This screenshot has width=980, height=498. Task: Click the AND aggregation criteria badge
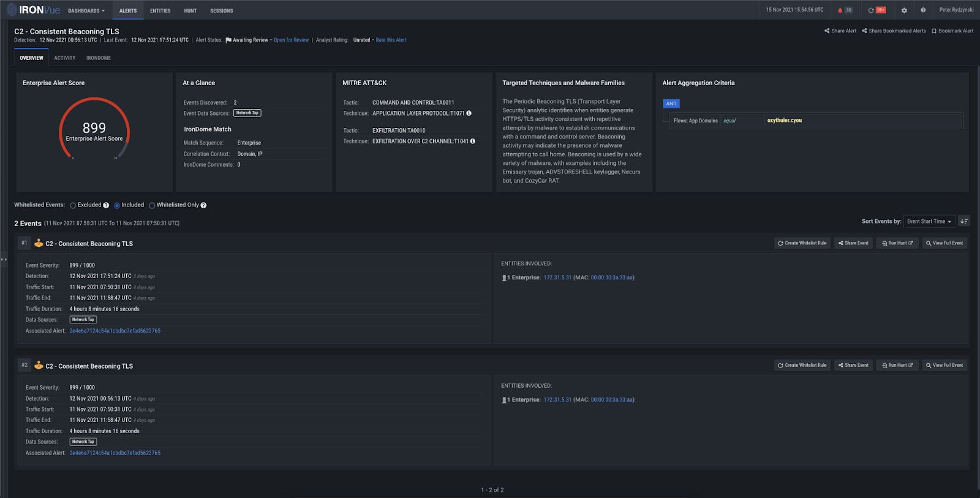pyautogui.click(x=671, y=104)
